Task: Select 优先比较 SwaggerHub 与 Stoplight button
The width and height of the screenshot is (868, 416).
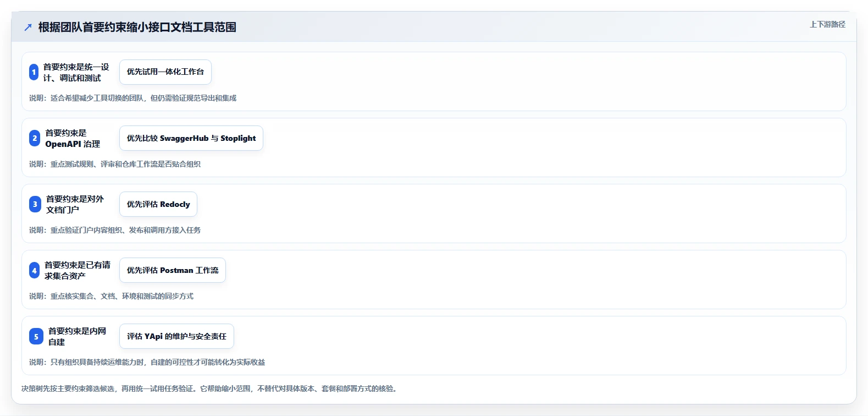Action: pyautogui.click(x=191, y=138)
